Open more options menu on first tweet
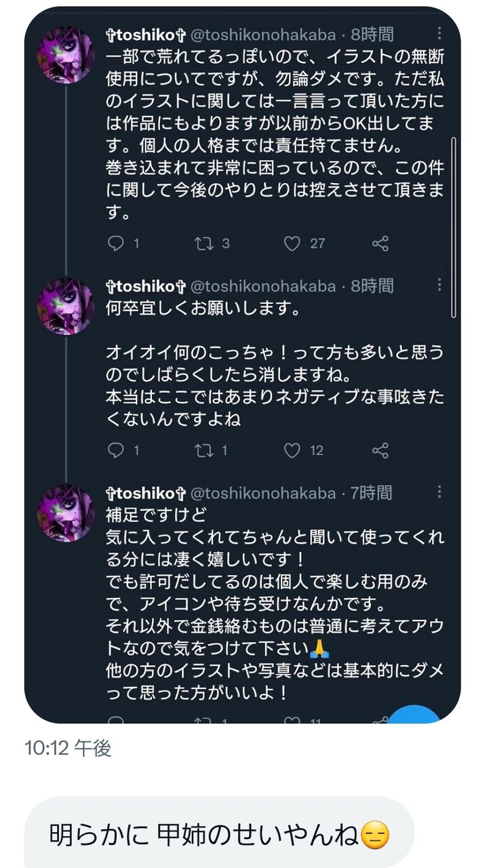491x868 pixels. [440, 33]
